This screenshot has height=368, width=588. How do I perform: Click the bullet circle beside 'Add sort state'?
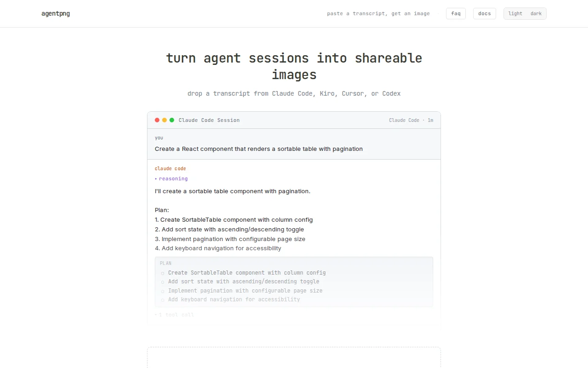tap(163, 282)
